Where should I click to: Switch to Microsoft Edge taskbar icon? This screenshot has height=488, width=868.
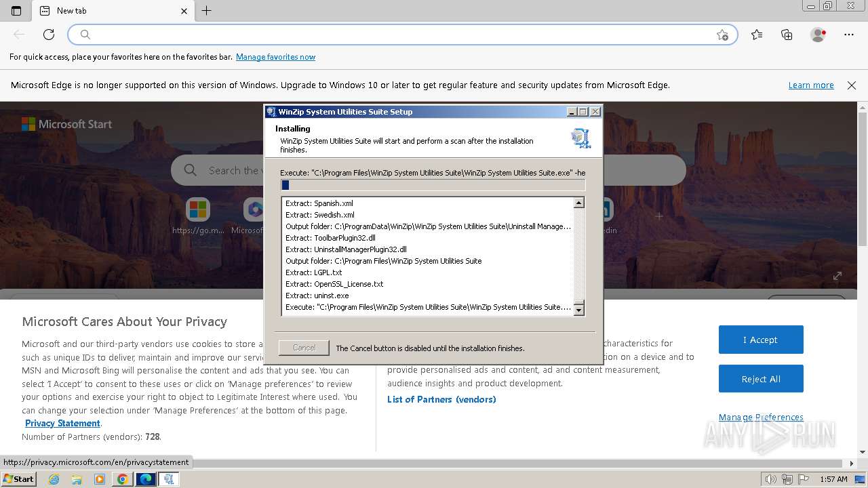coord(145,479)
